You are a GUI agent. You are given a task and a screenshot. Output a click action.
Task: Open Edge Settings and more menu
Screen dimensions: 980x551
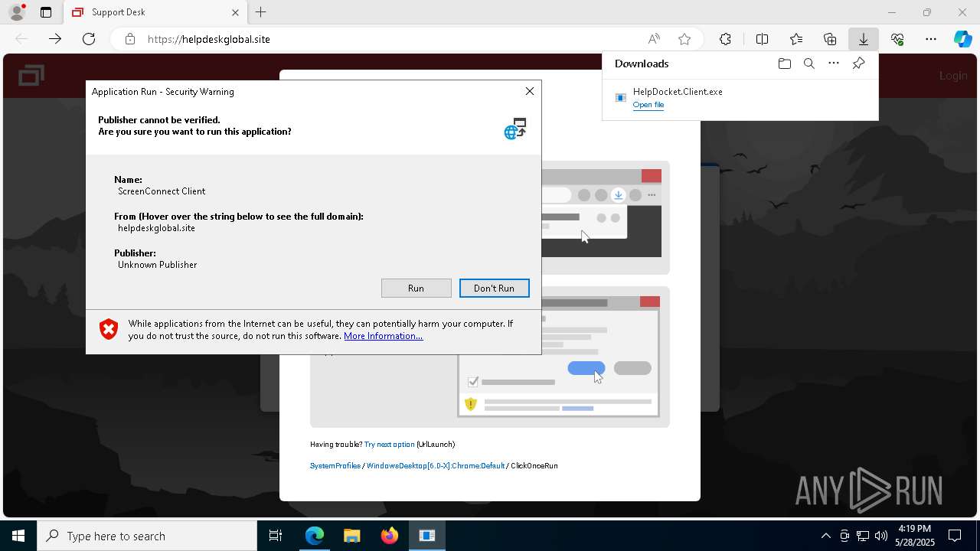tap(931, 39)
